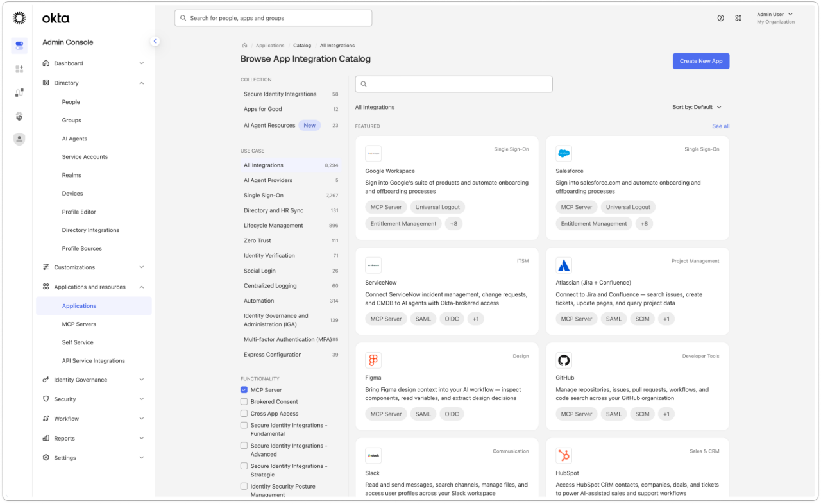Viewport: 821px width, 504px height.
Task: Tick Secure Identity Integrations - Advanced checkbox
Action: pyautogui.click(x=244, y=446)
